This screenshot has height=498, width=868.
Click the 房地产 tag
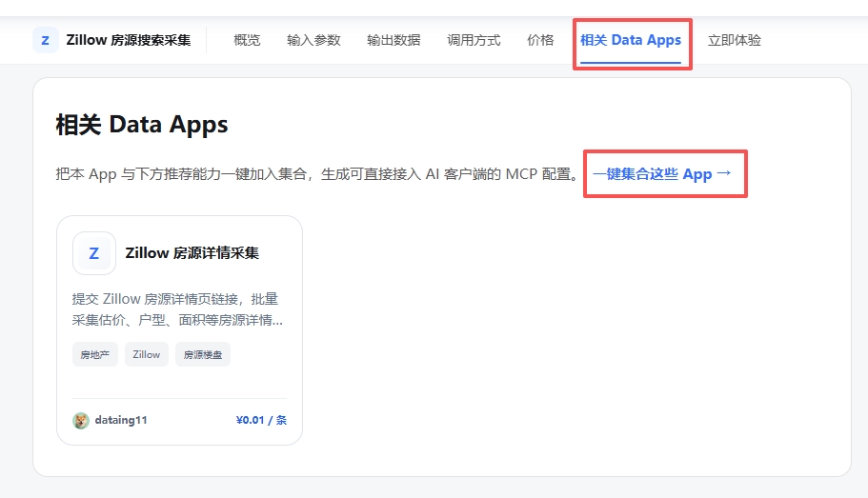94,354
